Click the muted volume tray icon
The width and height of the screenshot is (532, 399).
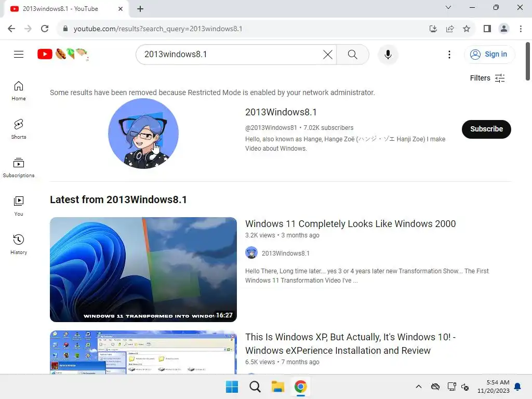click(465, 387)
